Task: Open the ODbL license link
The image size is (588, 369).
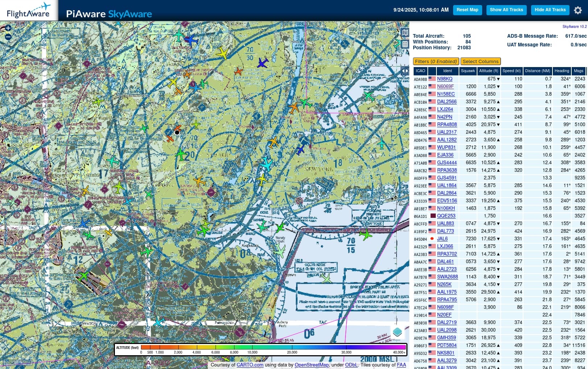Action: coord(351,365)
